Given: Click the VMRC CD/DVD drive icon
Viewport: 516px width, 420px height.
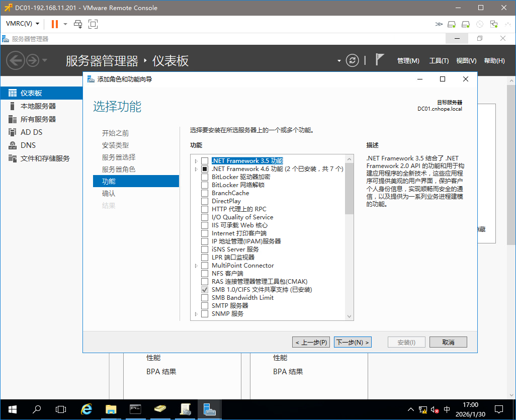Looking at the screenshot, I should (480, 24).
